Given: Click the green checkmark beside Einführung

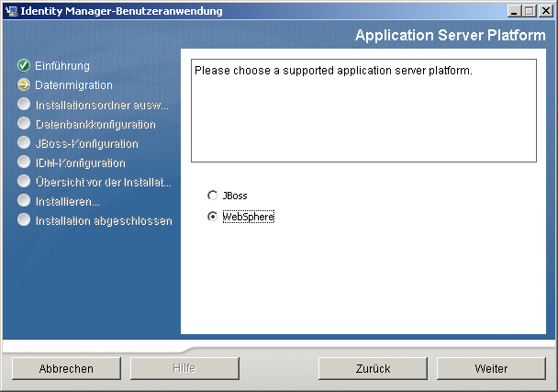Looking at the screenshot, I should pyautogui.click(x=24, y=66).
